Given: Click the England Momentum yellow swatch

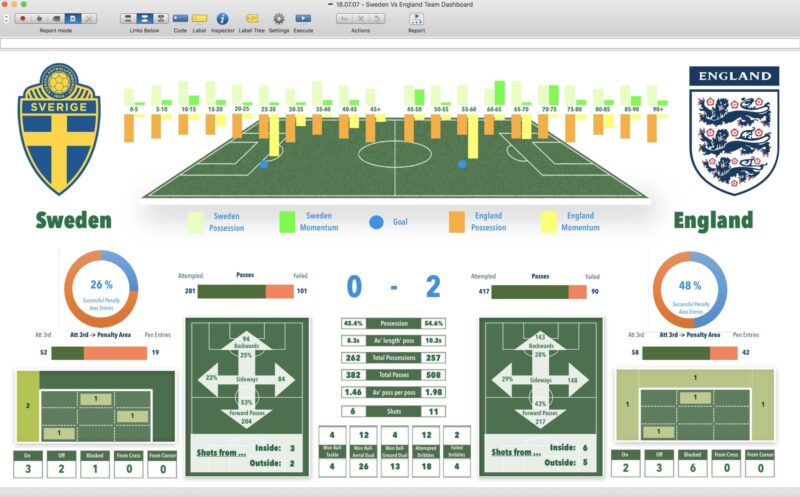Looking at the screenshot, I should pos(548,222).
